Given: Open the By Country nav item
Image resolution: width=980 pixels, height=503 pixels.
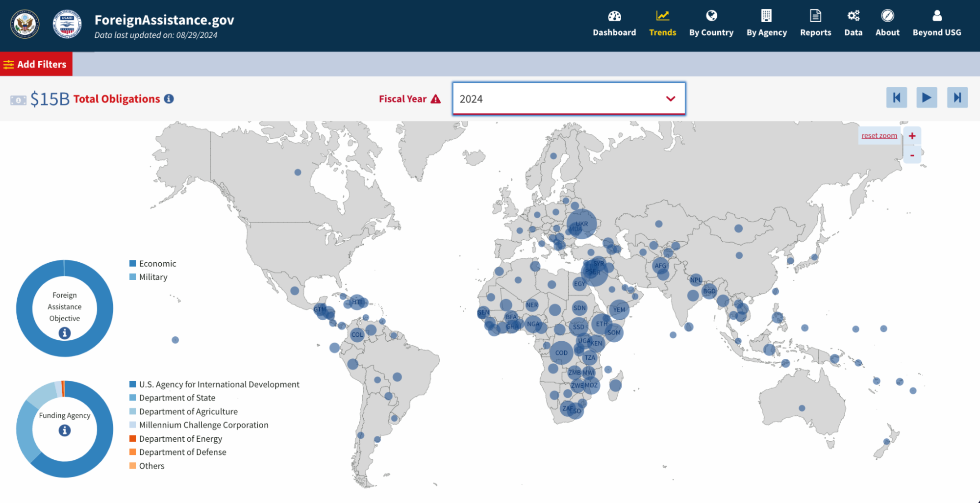Looking at the screenshot, I should tap(711, 24).
